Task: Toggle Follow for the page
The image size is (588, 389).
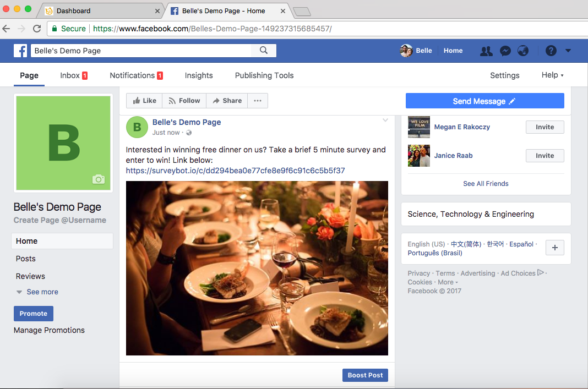Action: point(184,101)
